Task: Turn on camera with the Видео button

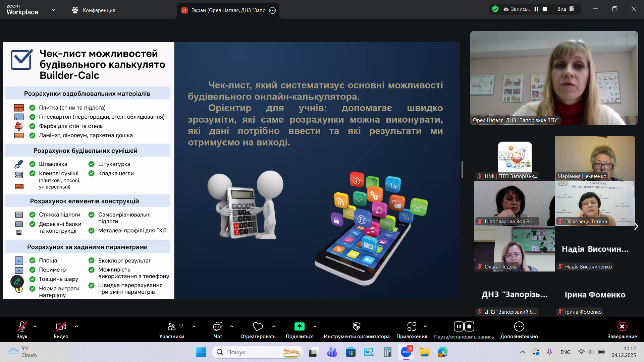Action: 61,330
